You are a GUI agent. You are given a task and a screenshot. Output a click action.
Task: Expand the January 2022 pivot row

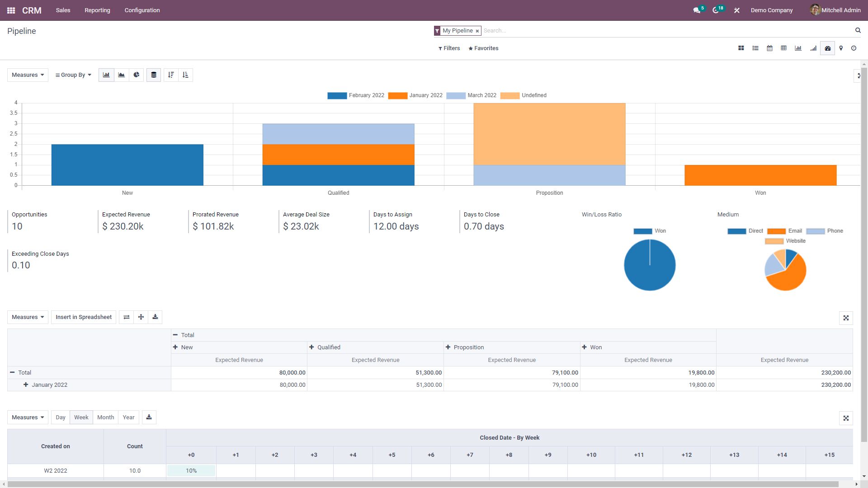26,385
